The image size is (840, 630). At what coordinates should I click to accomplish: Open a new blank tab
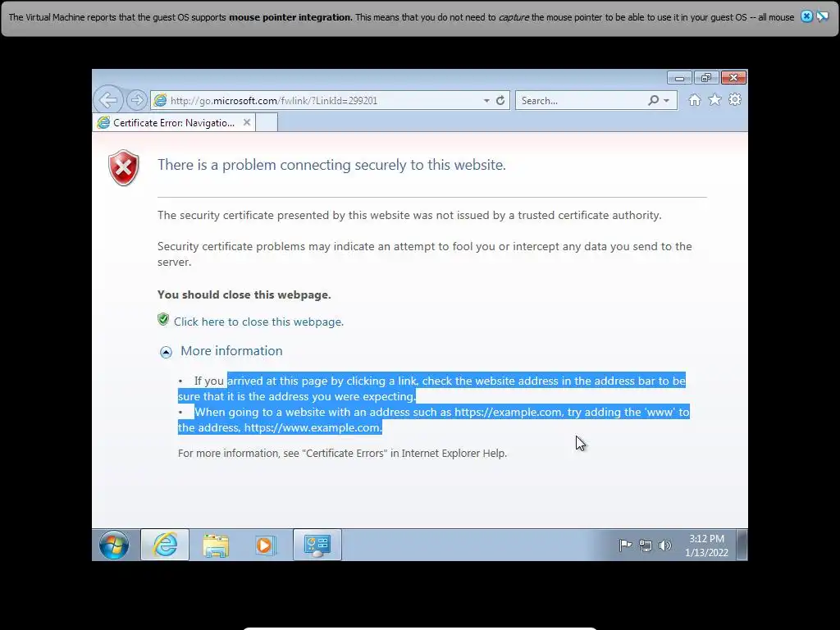tap(267, 123)
